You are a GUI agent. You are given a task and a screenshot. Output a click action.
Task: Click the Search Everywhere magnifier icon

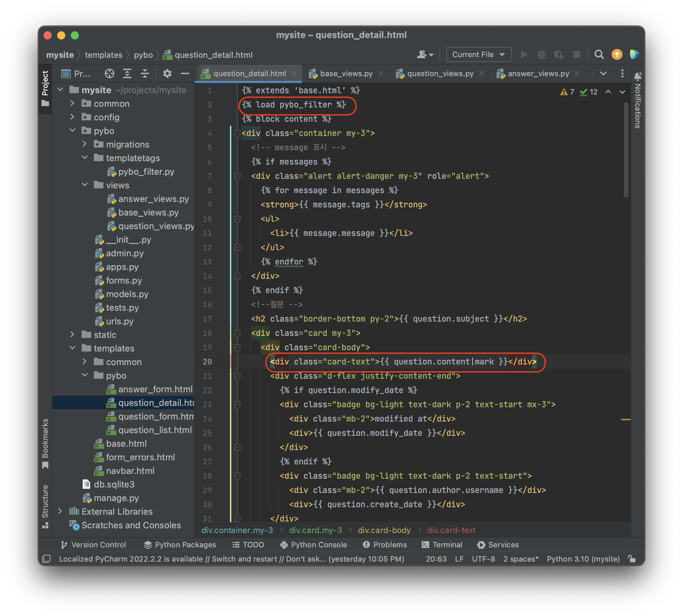click(x=599, y=55)
